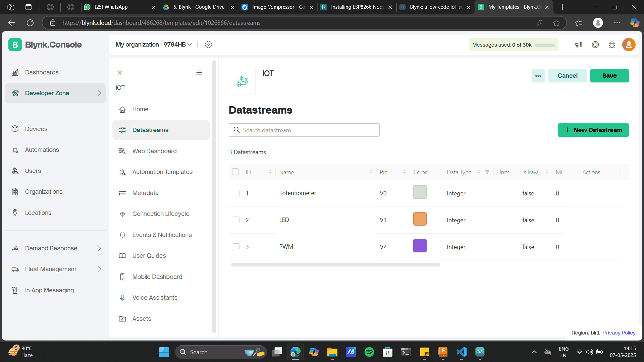Viewport: 644px width, 362px height.
Task: Open Locations in the sidebar
Action: 55,213
